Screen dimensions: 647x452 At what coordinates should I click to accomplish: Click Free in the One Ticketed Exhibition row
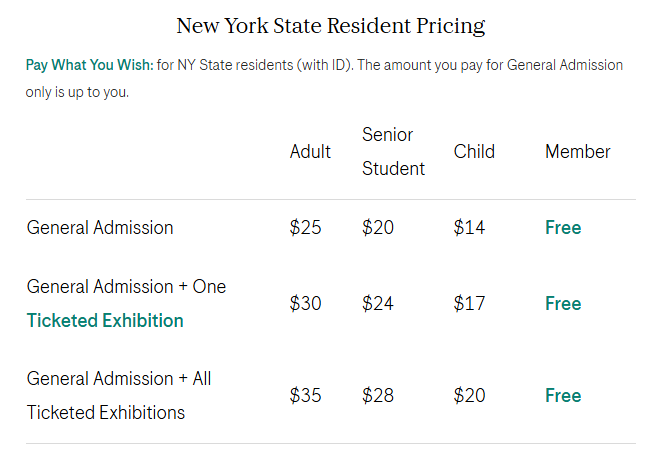[x=563, y=303]
